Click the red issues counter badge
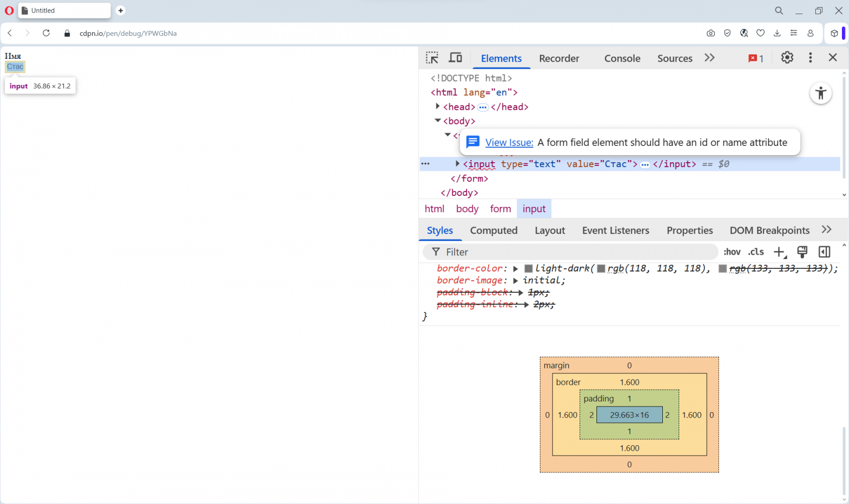 pos(756,58)
